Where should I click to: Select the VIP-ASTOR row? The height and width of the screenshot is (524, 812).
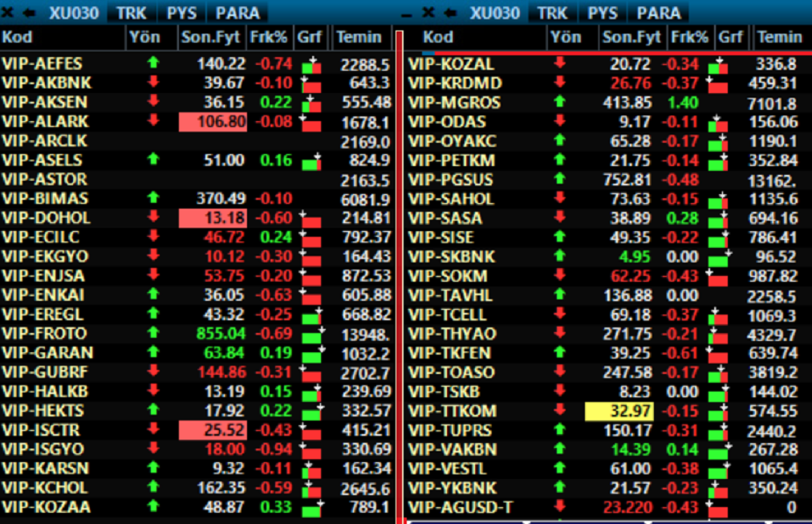click(x=197, y=179)
